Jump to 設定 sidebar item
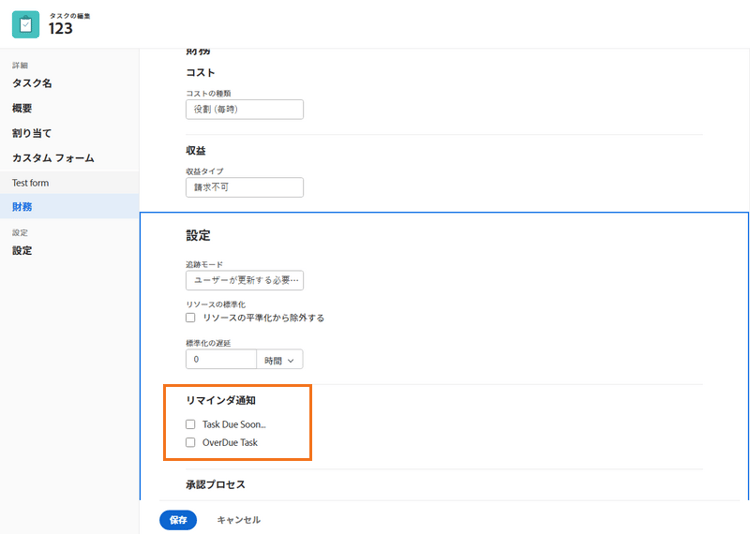 coord(22,250)
